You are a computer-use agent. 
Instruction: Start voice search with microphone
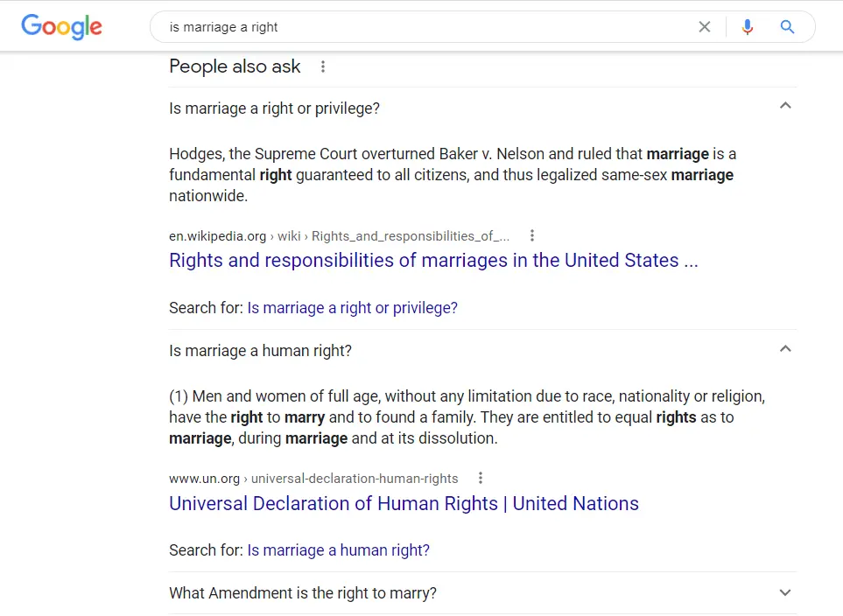747,27
